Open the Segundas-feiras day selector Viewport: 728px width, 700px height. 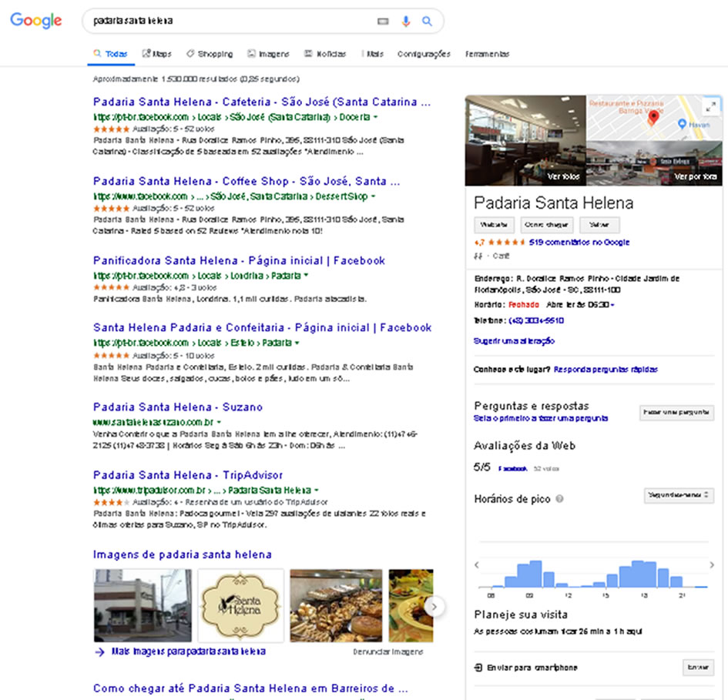pos(679,495)
